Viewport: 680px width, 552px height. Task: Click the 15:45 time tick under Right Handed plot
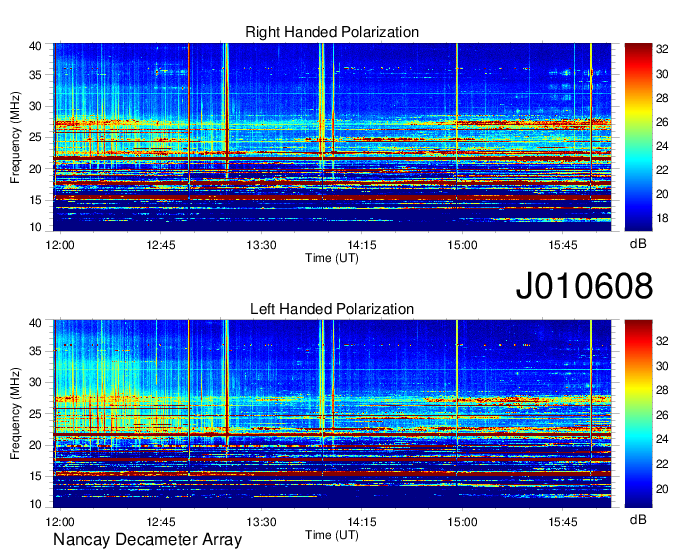tap(563, 245)
